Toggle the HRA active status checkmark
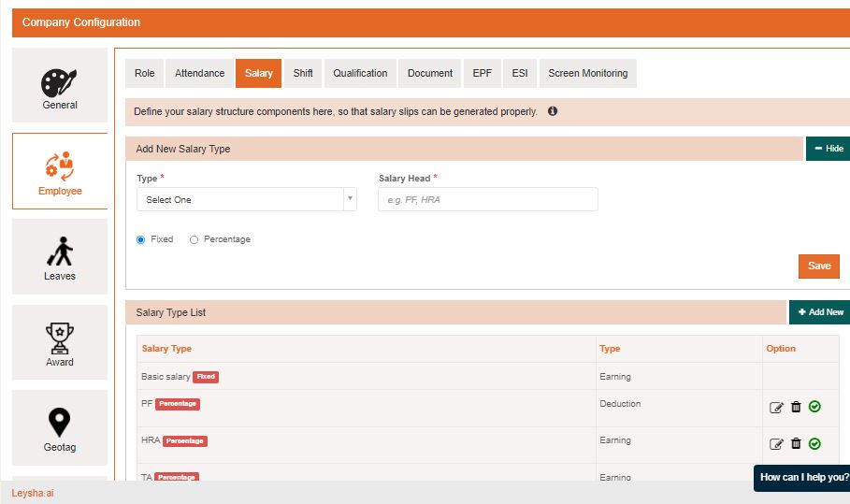This screenshot has height=504, width=850. pyautogui.click(x=814, y=443)
